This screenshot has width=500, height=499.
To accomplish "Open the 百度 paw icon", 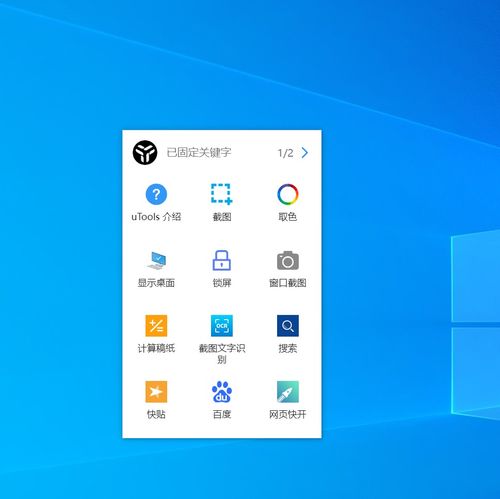I will 222,392.
